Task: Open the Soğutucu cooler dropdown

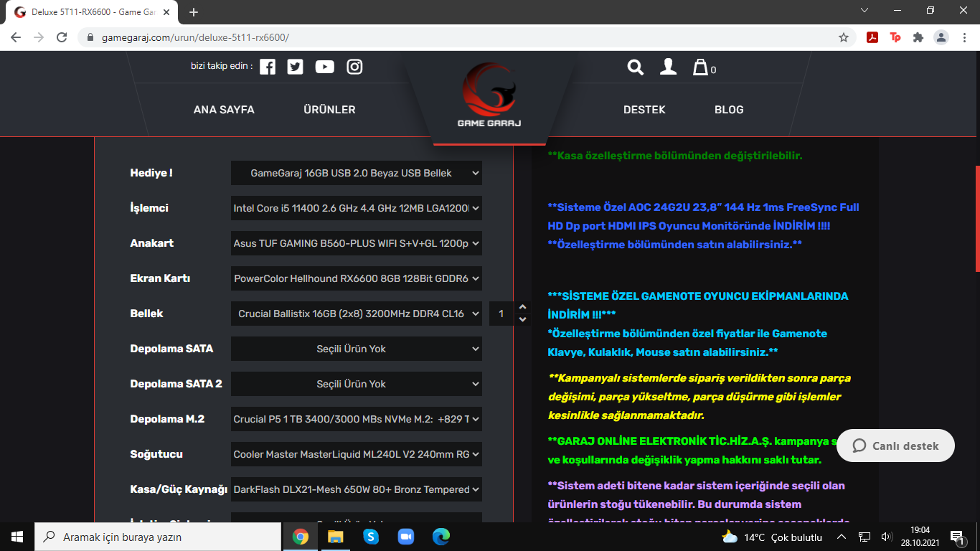Action: (357, 454)
